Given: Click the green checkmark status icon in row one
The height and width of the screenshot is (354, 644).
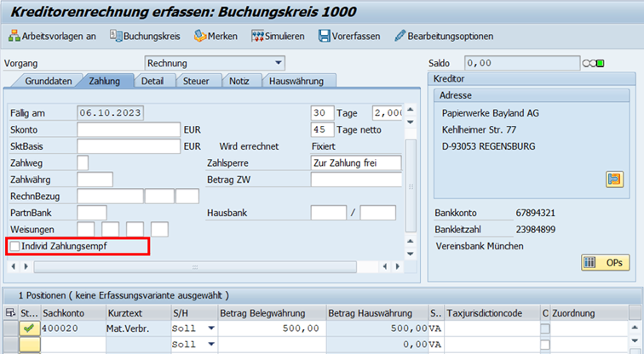Looking at the screenshot, I should (x=29, y=328).
